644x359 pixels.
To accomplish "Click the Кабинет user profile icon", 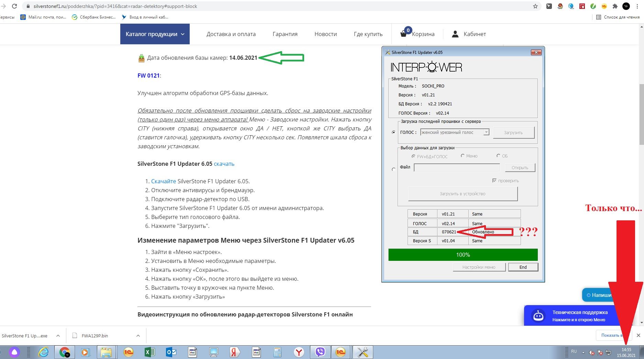I will point(455,34).
